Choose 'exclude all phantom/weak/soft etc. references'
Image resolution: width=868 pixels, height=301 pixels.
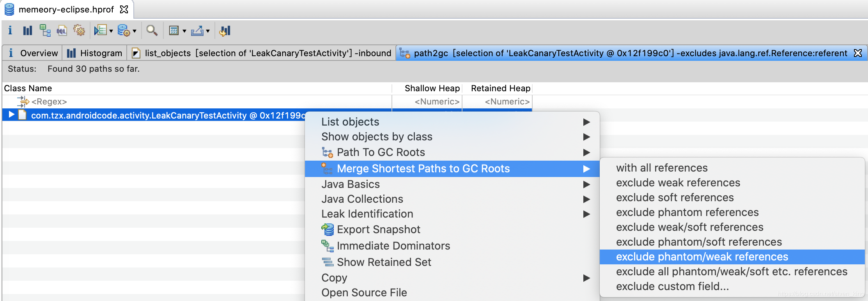tap(732, 272)
